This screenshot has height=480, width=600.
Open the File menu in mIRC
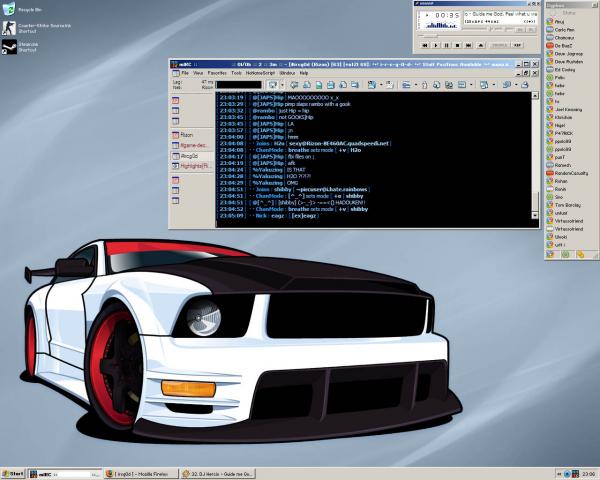point(185,73)
